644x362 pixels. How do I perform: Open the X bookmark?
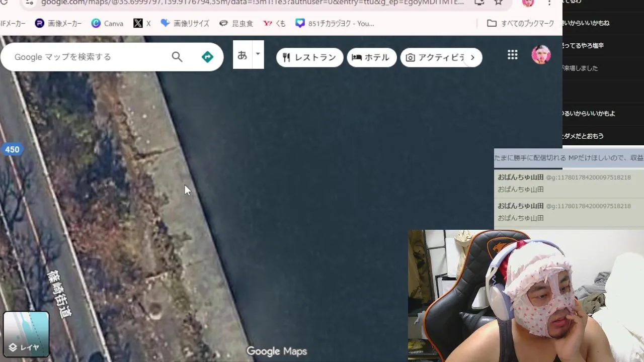(x=142, y=23)
